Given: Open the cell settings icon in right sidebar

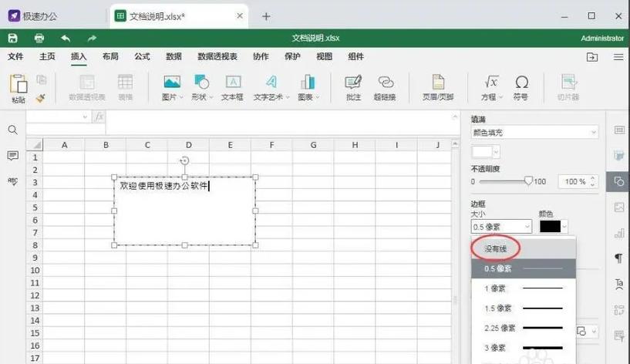Looking at the screenshot, I should click(619, 130).
